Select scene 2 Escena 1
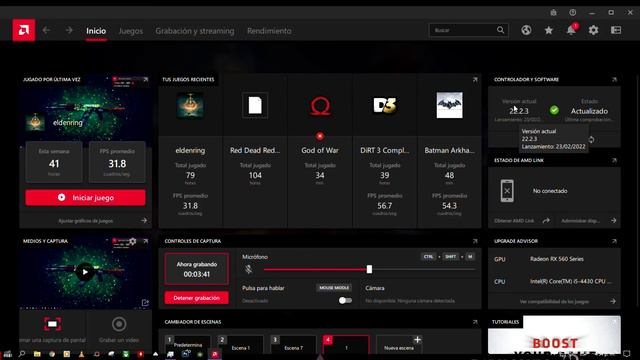This screenshot has width=640, height=360. (x=240, y=344)
